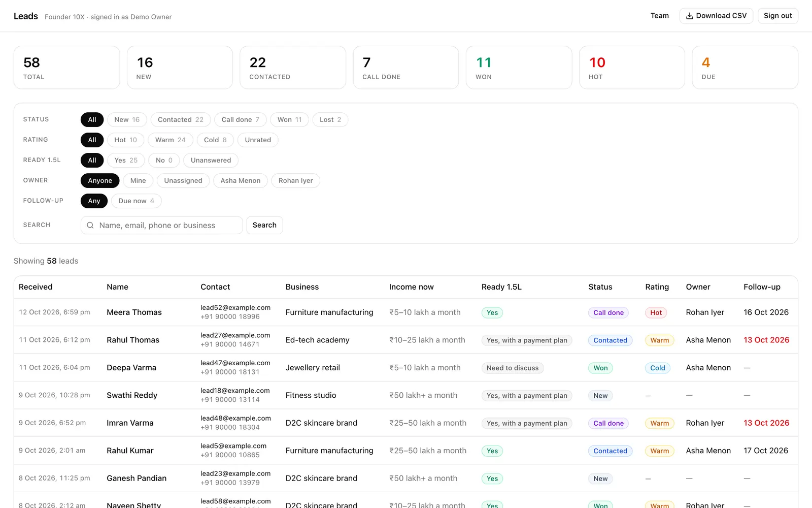Sign out of the account
Viewport: 812px width, 508px height.
click(x=777, y=16)
